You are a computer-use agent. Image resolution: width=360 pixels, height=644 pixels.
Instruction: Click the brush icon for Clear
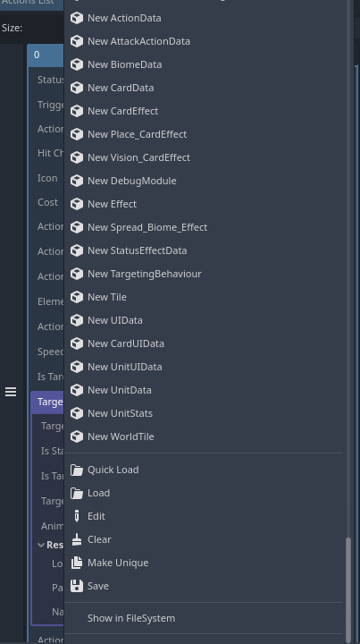[x=77, y=539]
